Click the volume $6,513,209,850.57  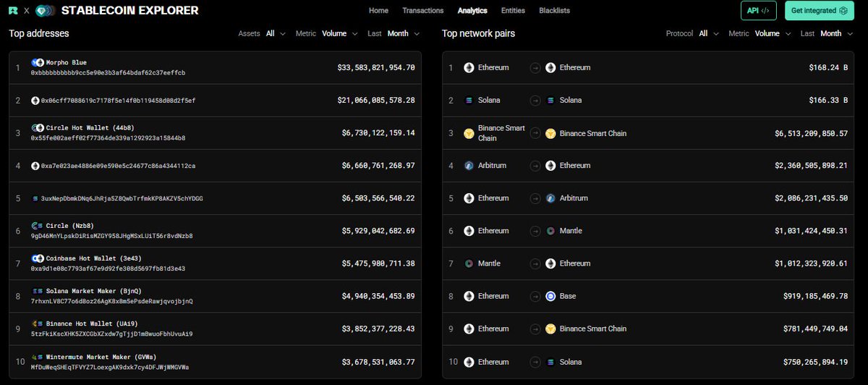[812, 133]
